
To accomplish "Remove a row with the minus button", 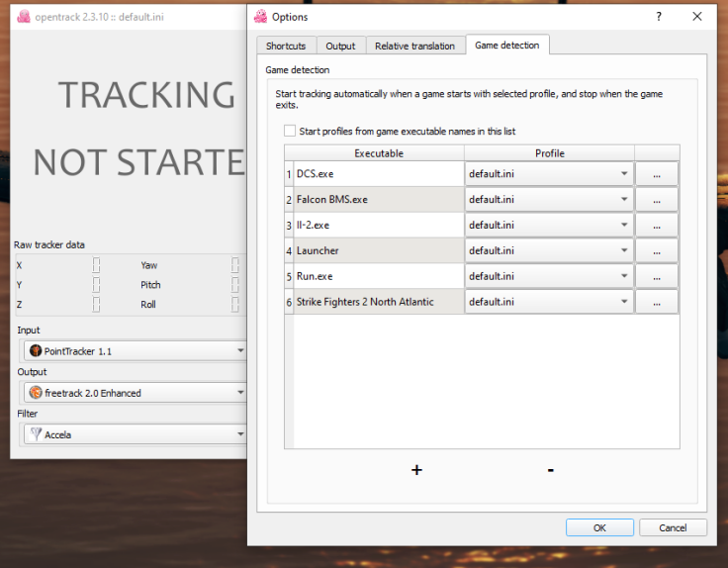I will pos(550,470).
